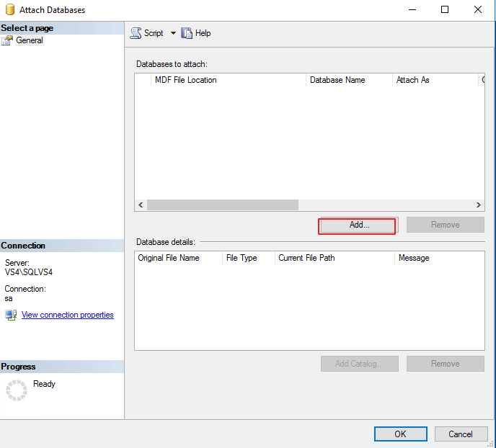Click the horizontal scrollbar right arrow
The image size is (496, 448).
pyautogui.click(x=478, y=205)
